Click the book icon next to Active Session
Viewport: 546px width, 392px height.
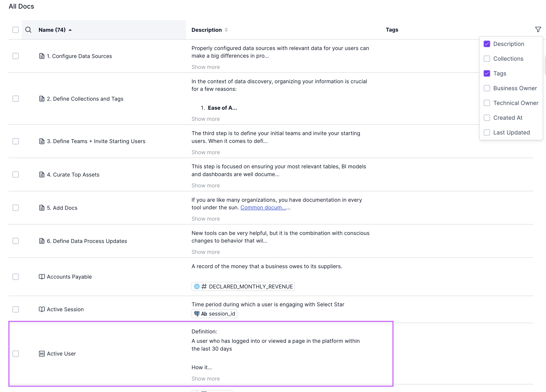coord(42,309)
